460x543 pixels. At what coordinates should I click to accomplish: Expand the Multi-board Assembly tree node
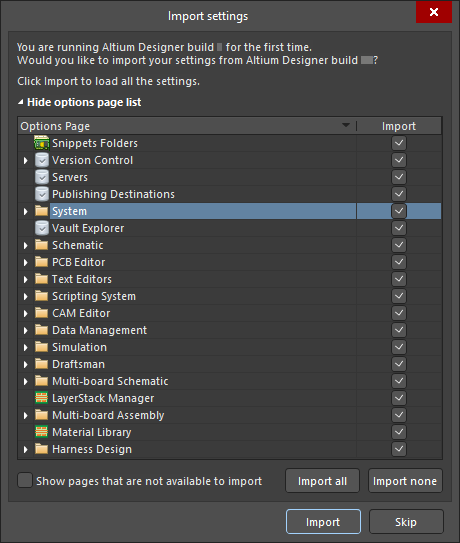point(25,415)
